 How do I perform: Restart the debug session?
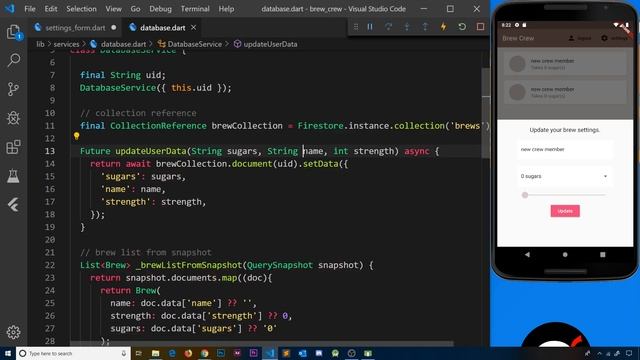coord(462,27)
